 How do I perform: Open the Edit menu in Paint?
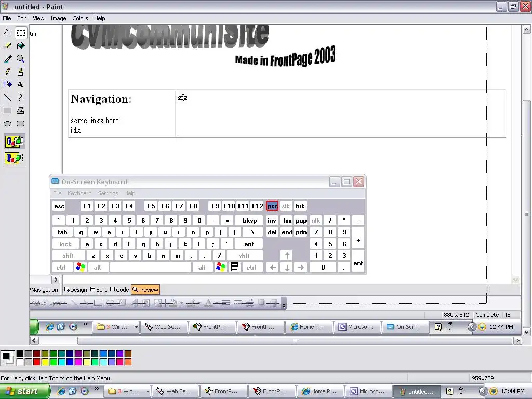(22, 18)
